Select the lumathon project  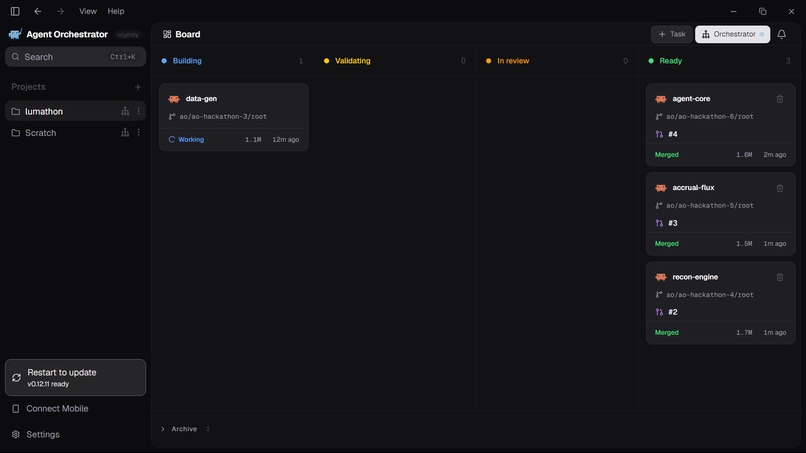(75, 111)
